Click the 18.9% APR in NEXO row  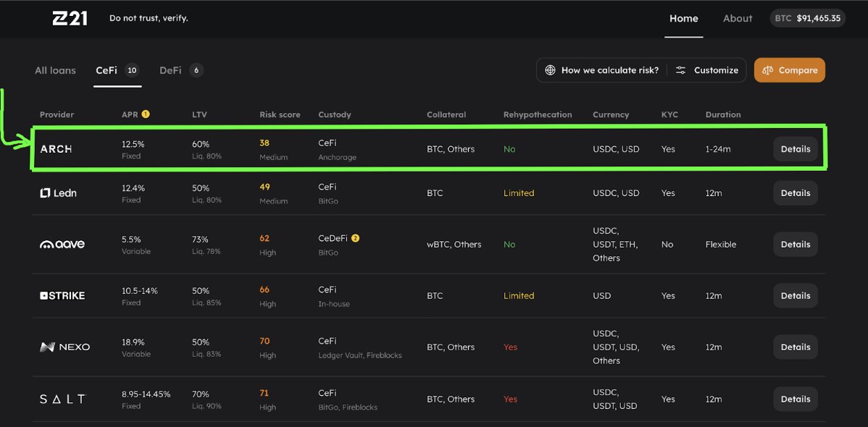point(133,342)
